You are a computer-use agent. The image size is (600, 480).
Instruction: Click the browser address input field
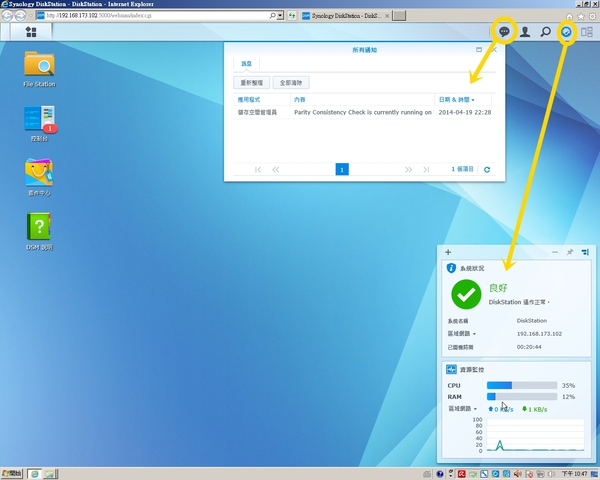(x=157, y=16)
